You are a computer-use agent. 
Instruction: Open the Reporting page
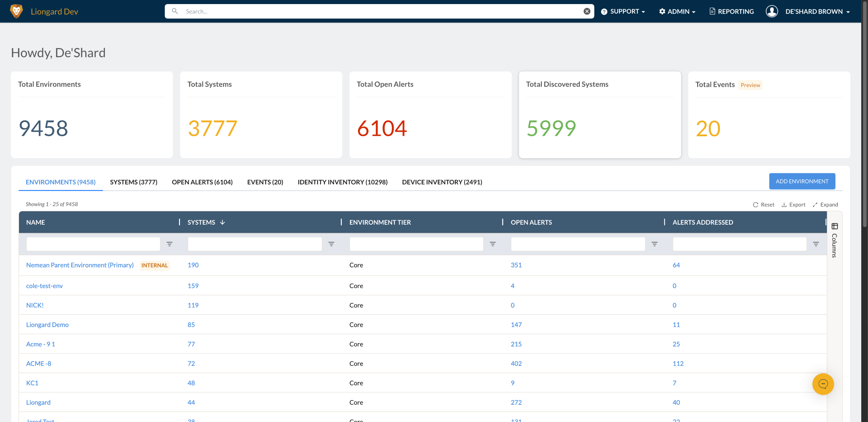click(732, 12)
